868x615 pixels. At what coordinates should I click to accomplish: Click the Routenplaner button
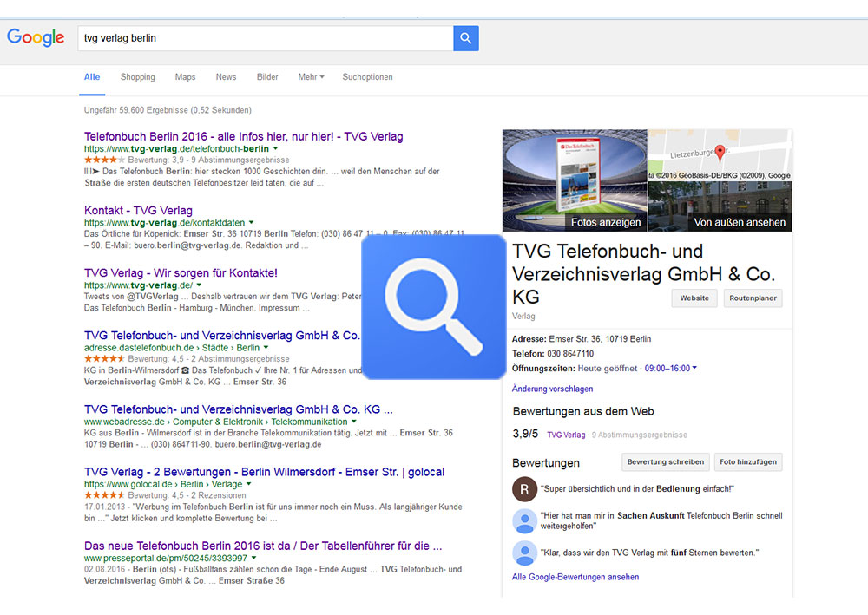pos(753,298)
